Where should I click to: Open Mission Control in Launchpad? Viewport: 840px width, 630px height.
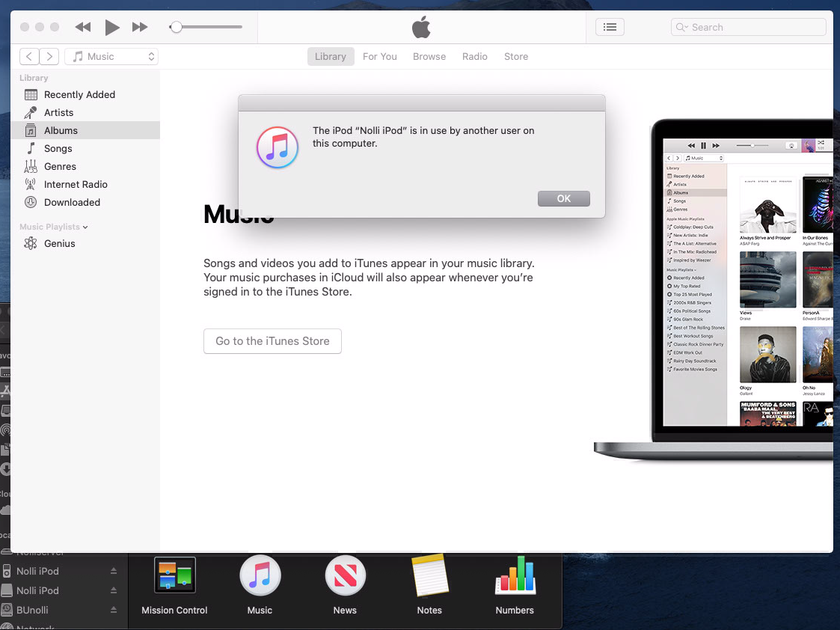174,575
